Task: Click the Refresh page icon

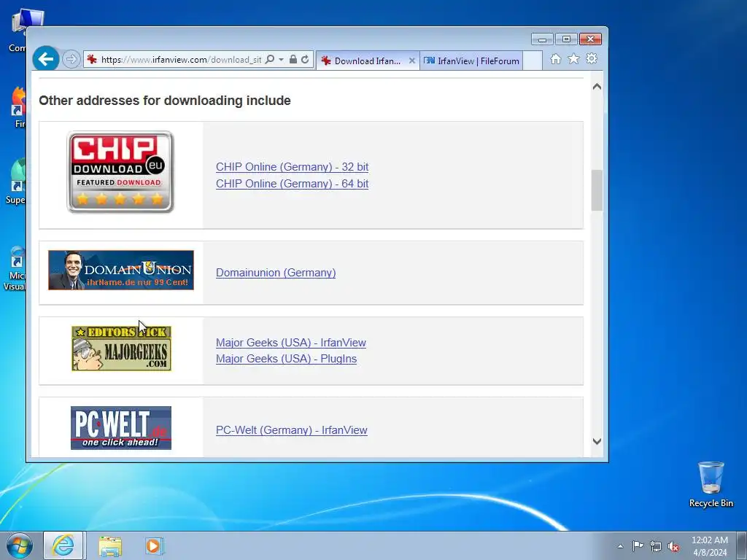Action: point(305,60)
